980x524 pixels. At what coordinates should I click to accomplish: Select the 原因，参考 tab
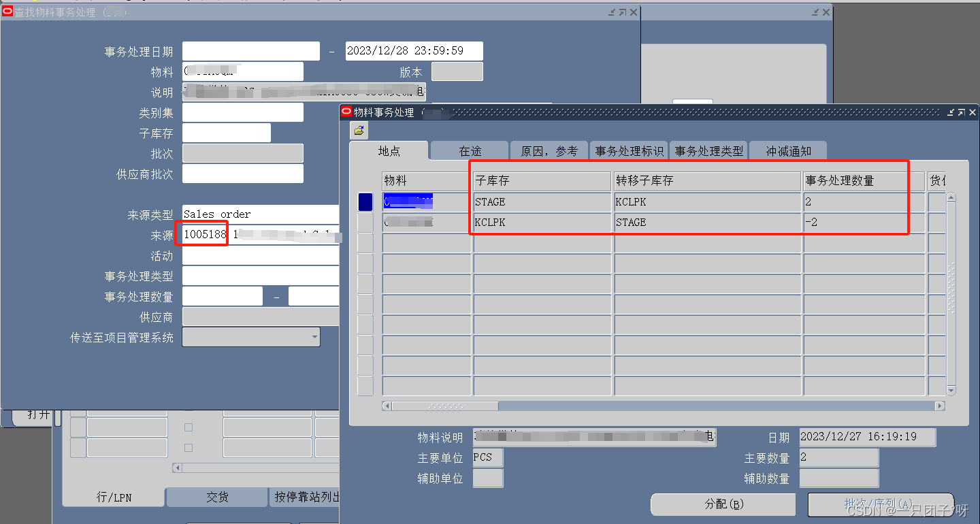coord(549,150)
